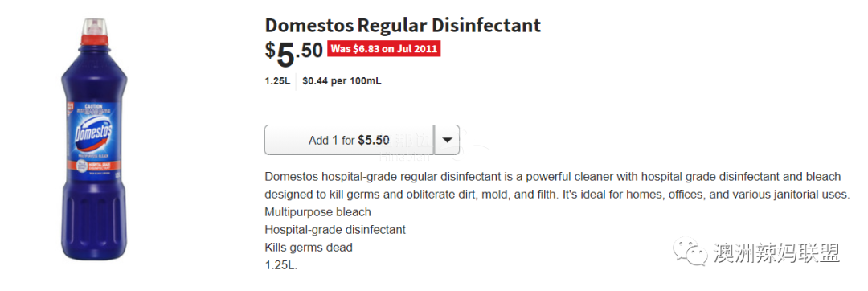Click the Add 1 for $5.50 button
The image size is (868, 291).
coord(350,140)
